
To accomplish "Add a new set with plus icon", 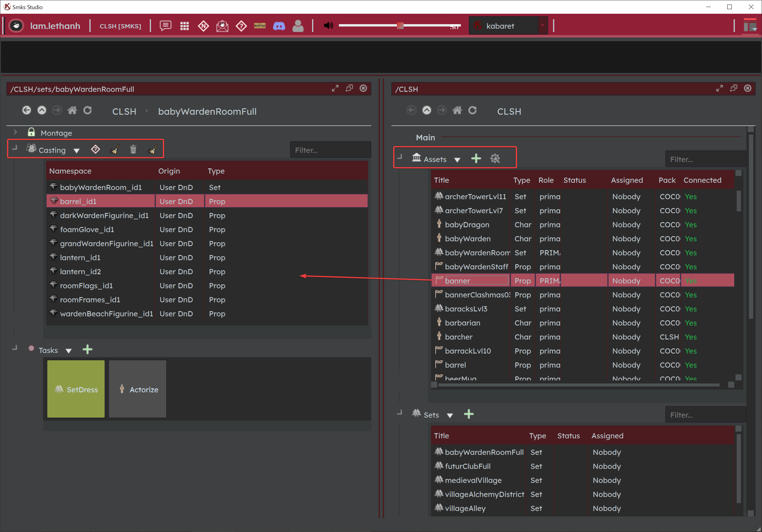I will (469, 414).
